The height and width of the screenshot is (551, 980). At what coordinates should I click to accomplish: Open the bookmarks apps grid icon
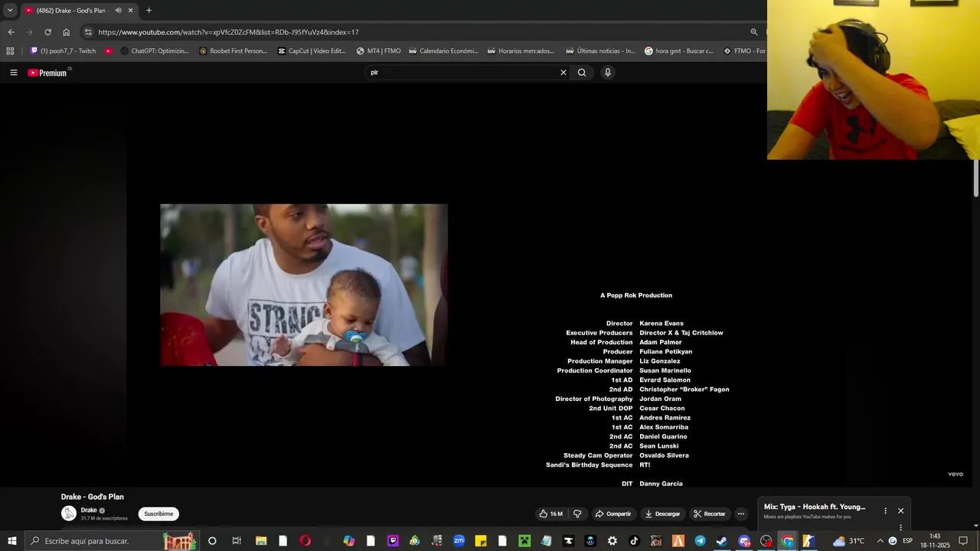coord(10,51)
